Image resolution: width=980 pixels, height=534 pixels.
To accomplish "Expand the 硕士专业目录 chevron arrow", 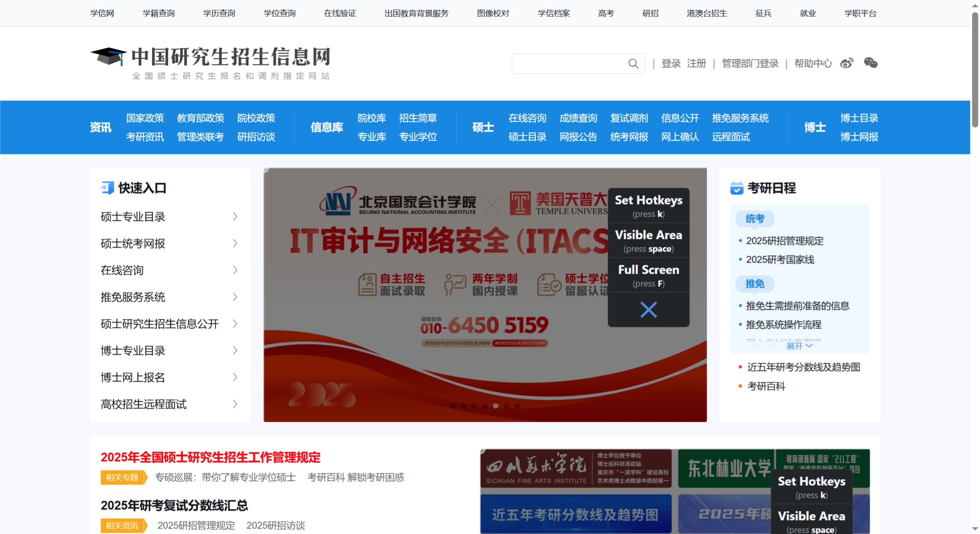I will [x=235, y=217].
